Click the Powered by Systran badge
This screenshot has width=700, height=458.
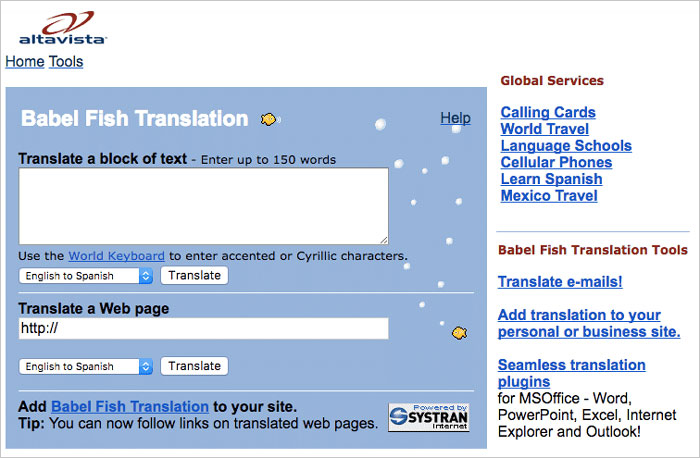[x=428, y=417]
